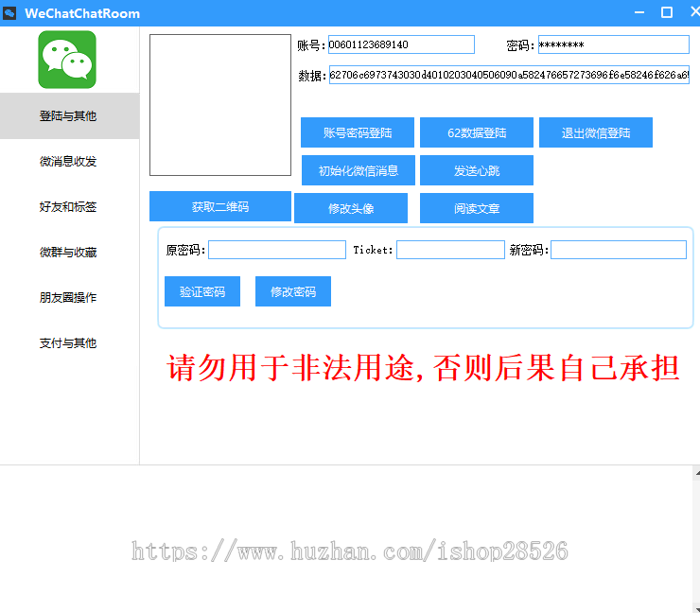The width and height of the screenshot is (700, 613).
Task: Select the 微群与收藏 sidebar tab
Action: 70,253
